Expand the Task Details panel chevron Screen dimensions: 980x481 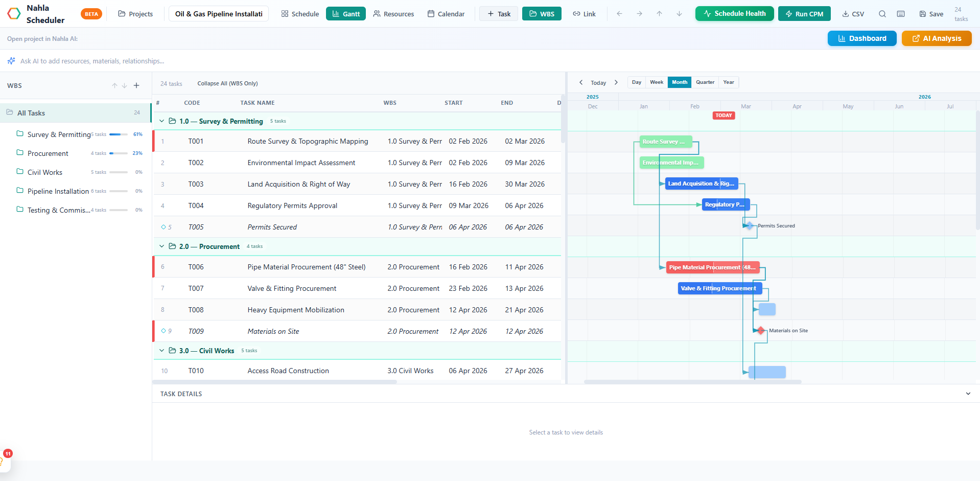tap(968, 394)
